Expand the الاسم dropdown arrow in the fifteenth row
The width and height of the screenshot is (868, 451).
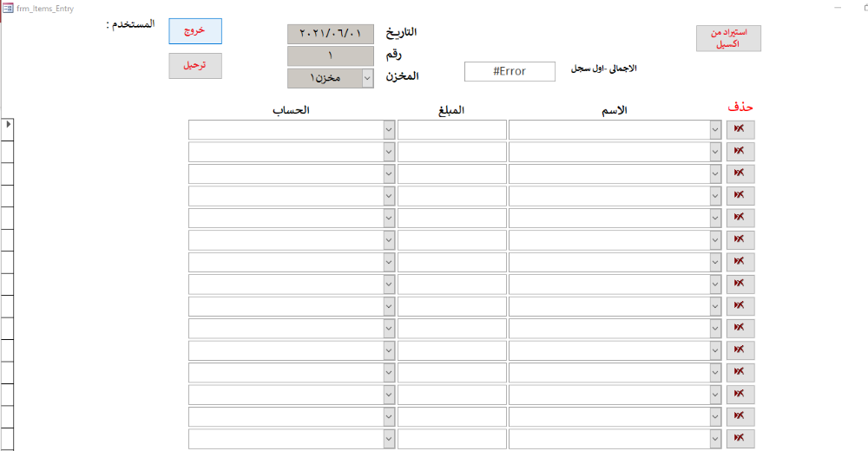(715, 440)
